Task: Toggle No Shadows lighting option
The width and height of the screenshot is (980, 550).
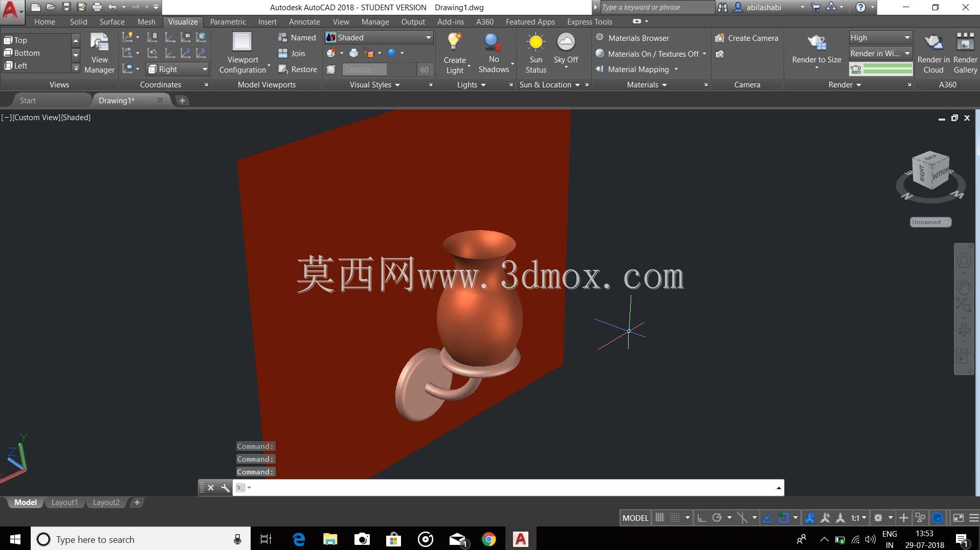Action: pos(494,53)
